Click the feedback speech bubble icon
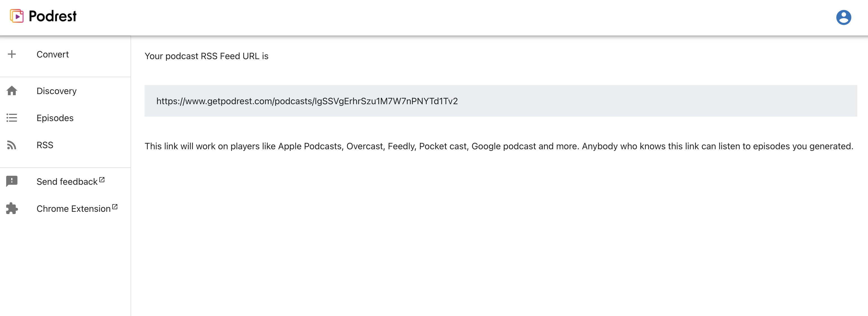 coord(12,181)
